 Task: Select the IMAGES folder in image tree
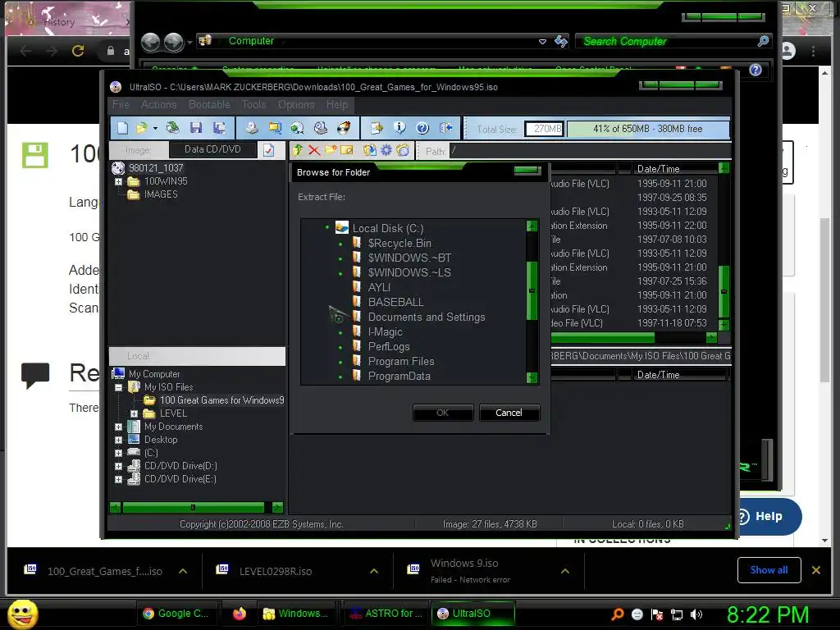coord(160,194)
